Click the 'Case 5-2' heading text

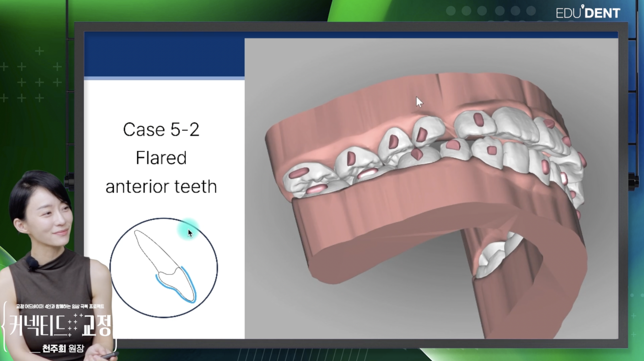[161, 130]
